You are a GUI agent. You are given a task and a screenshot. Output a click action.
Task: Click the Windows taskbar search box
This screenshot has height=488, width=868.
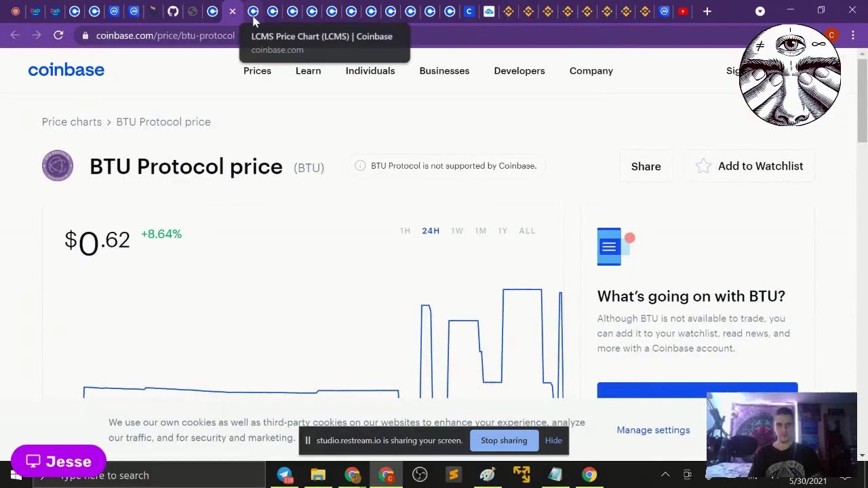pos(149,475)
